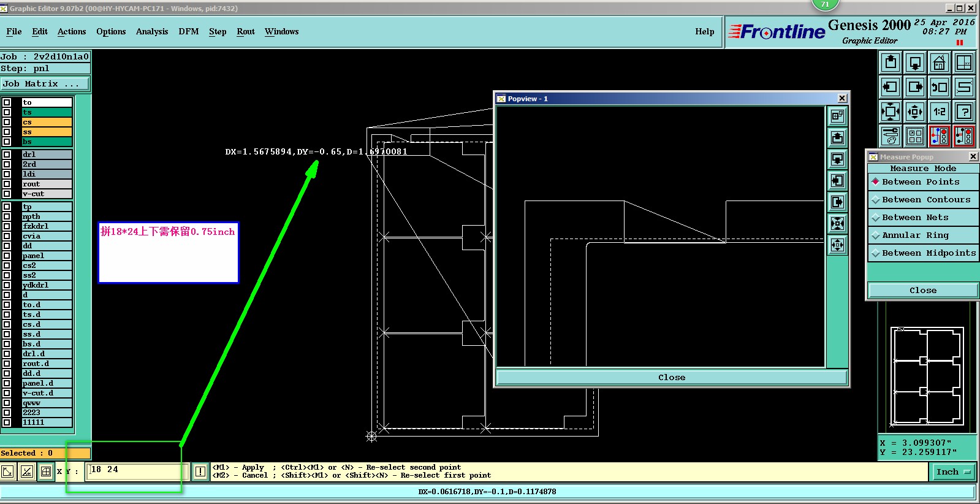
Task: Select Between Nets measure mode
Action: click(923, 218)
